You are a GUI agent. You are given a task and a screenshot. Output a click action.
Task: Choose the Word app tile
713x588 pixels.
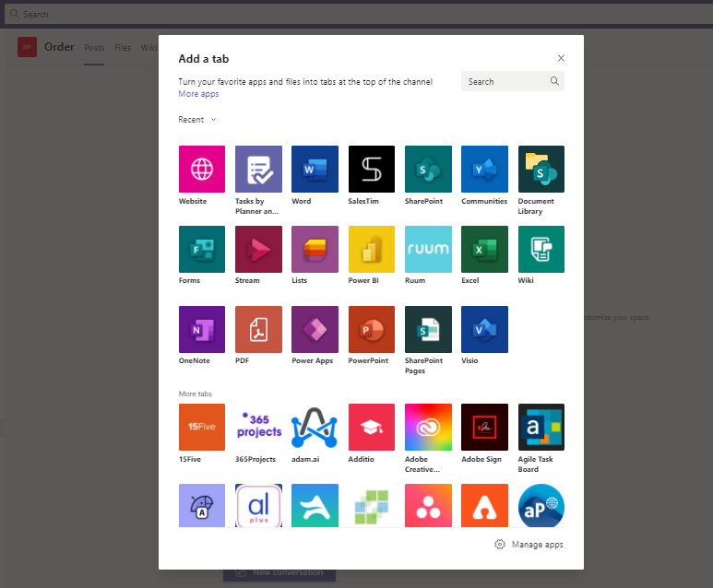315,169
